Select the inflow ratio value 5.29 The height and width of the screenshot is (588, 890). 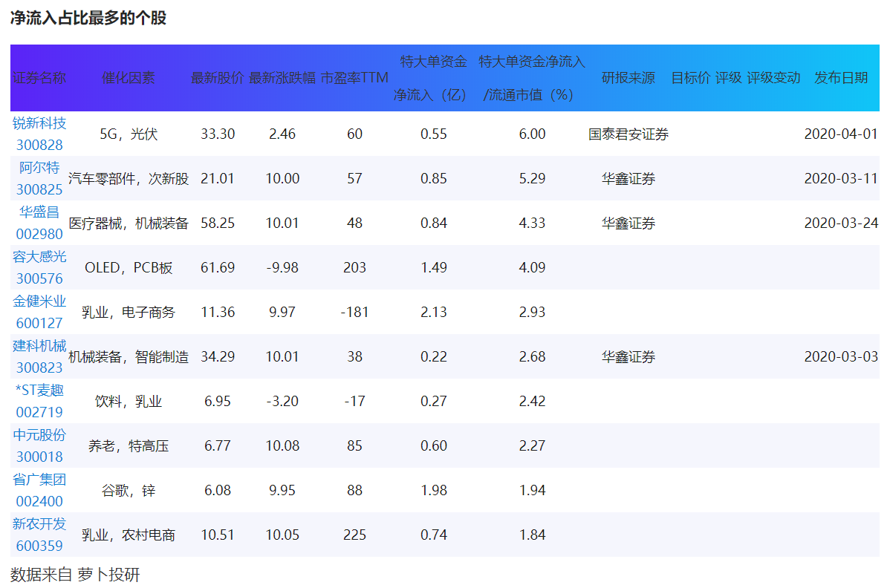(532, 178)
